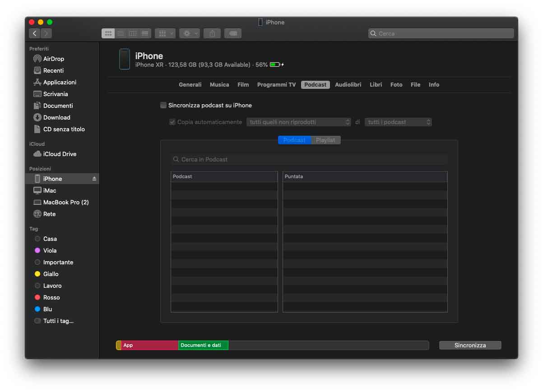
Task: Eject the iPhone from the sidebar
Action: (94, 179)
